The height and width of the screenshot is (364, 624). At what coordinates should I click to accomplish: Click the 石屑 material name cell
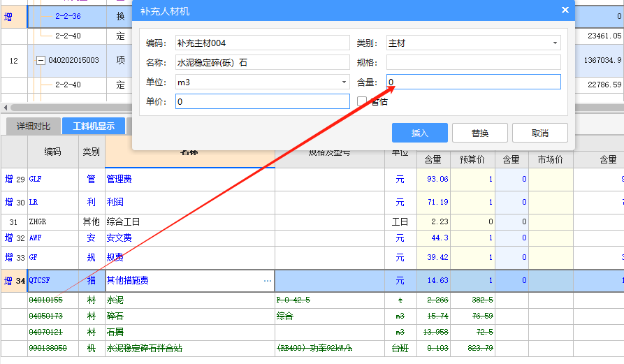pos(190,332)
